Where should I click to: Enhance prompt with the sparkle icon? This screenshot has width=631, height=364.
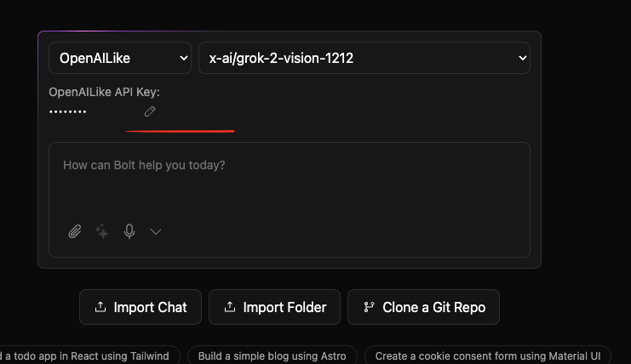[102, 230]
